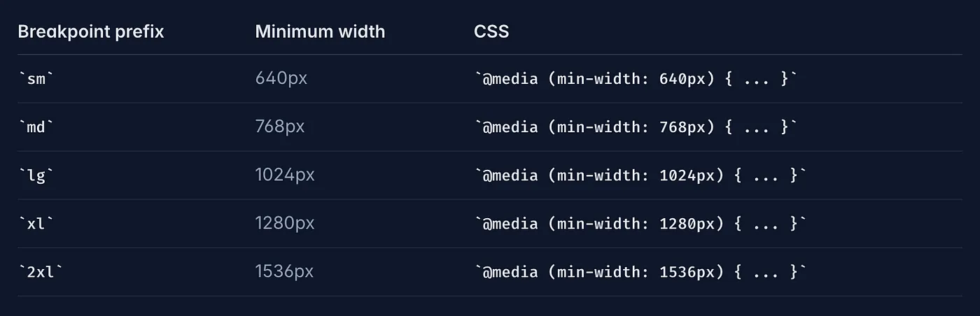Click the closing brace in the 2xl media query
The height and width of the screenshot is (316, 980).
[x=794, y=271]
